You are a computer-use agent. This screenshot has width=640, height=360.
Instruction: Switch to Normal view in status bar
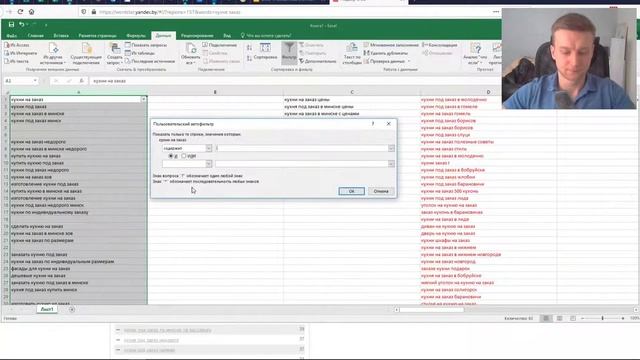click(x=546, y=318)
